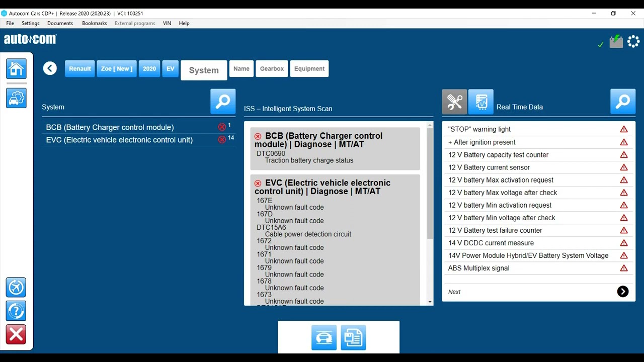Select 12 V Battery capacity test counter
This screenshot has width=644, height=362.
pyautogui.click(x=538, y=155)
